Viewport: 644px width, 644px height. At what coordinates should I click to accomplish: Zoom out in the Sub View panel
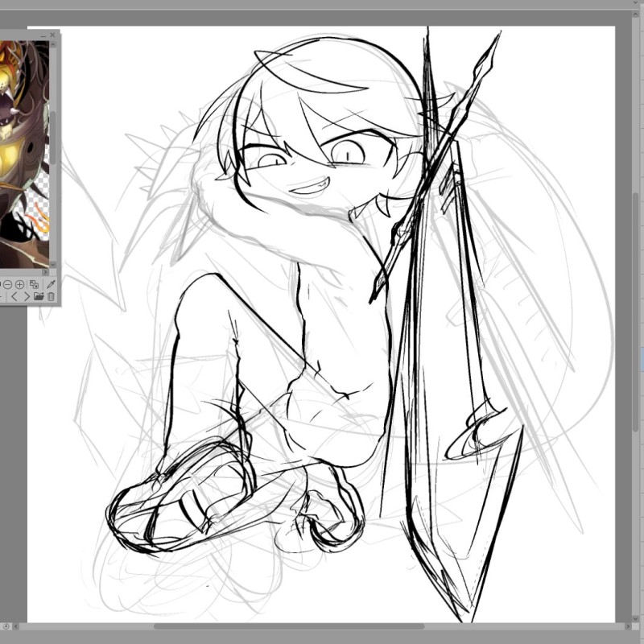click(8, 285)
